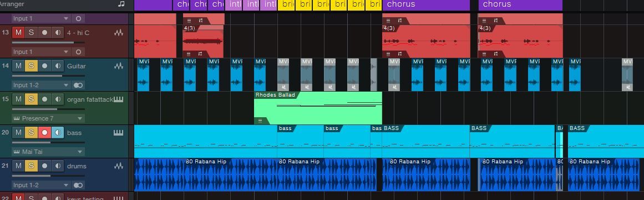The height and width of the screenshot is (200, 644).
Task: Click mute marker on far-right gray Guitar clip
Action: coord(629,87)
